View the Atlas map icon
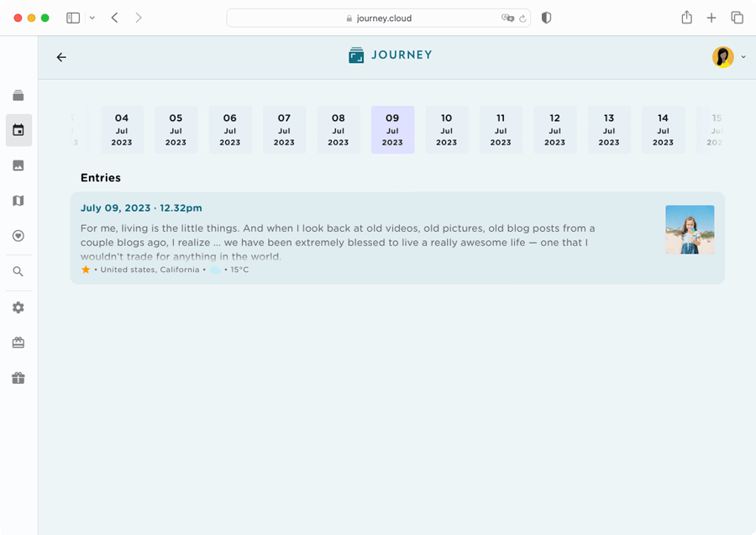 [x=18, y=201]
